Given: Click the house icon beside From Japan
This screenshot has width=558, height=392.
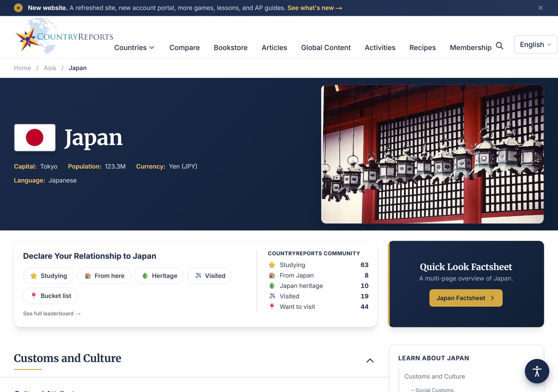Looking at the screenshot, I should [x=272, y=275].
